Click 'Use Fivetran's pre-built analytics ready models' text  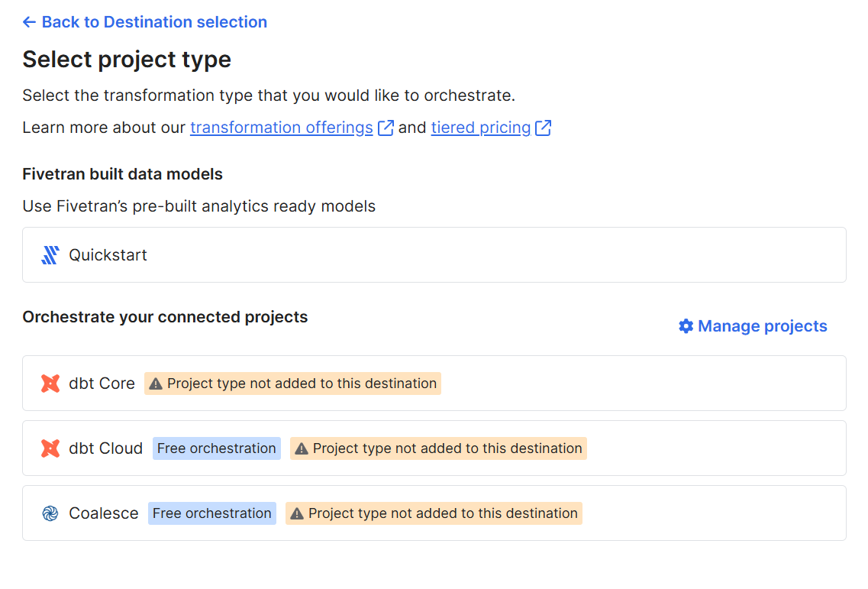[198, 206]
